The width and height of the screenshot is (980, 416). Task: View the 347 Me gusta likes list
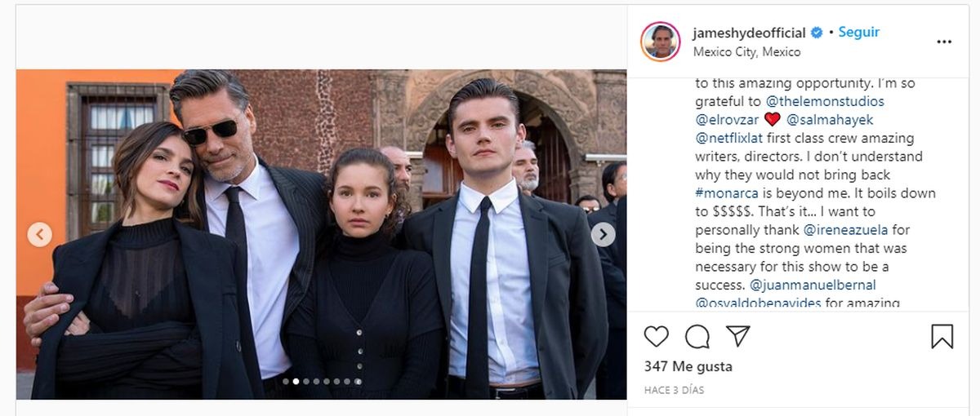[x=688, y=366]
